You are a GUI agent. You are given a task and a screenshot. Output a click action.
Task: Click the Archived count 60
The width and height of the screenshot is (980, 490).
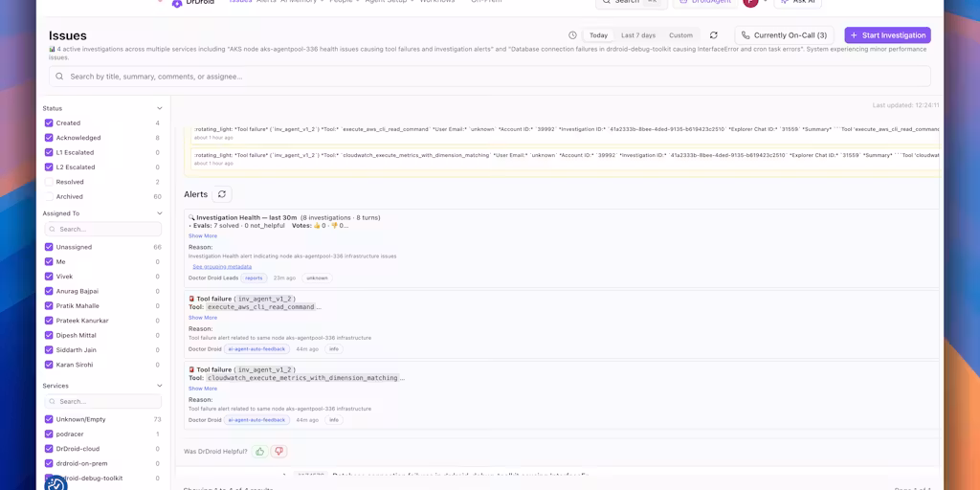(158, 196)
